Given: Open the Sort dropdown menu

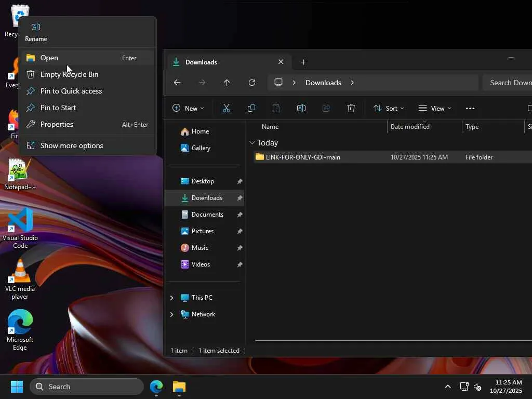Looking at the screenshot, I should [x=389, y=108].
